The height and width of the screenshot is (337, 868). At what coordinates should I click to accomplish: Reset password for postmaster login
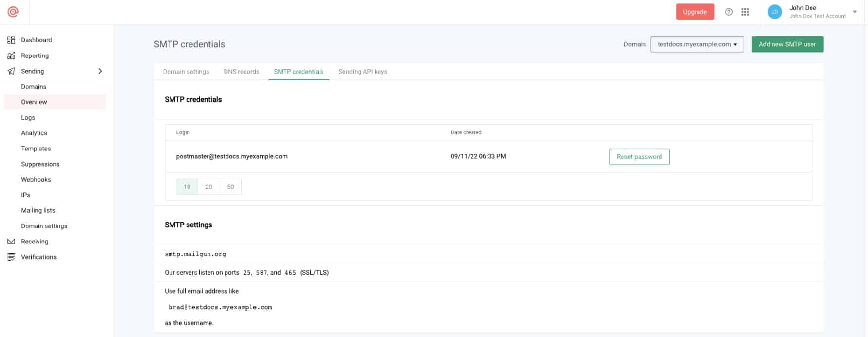639,157
